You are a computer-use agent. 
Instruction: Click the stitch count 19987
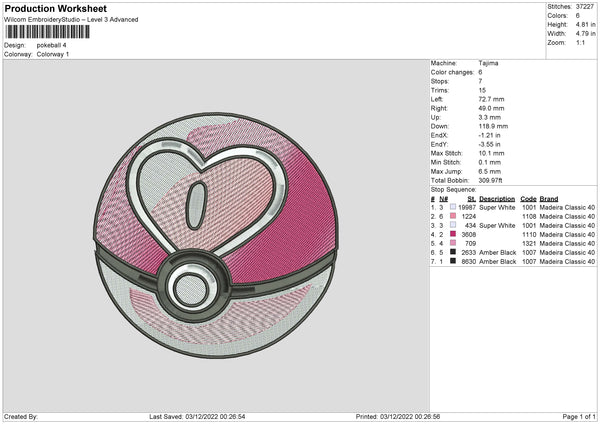pos(467,207)
